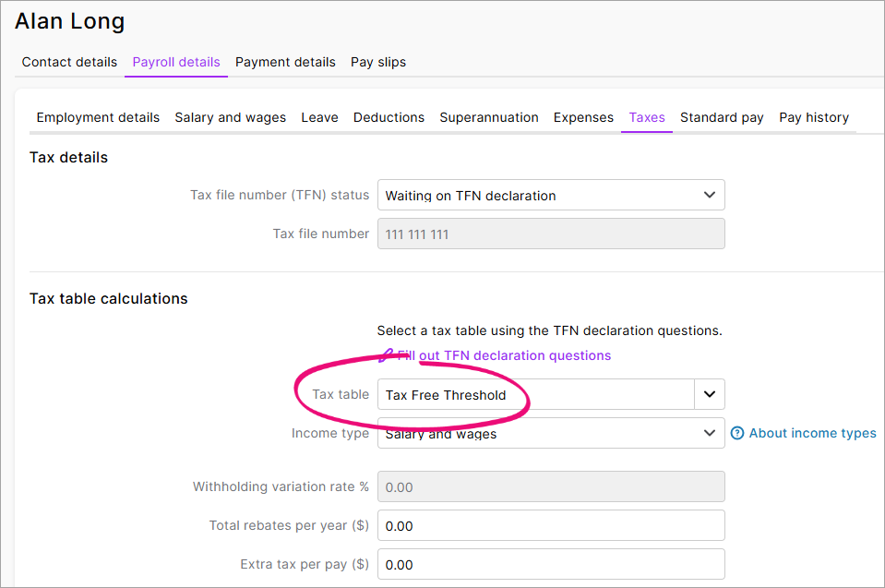Screen dimensions: 885x588
Task: Click the Extra tax per pay field
Action: coord(551,564)
